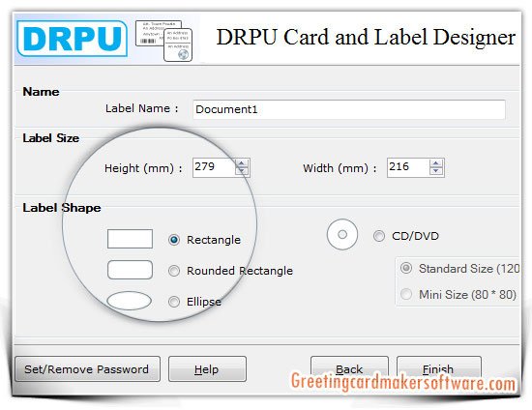Screen dimensions: 532x410
Task: Click the 'Label Shape' heading
Action: coord(62,208)
